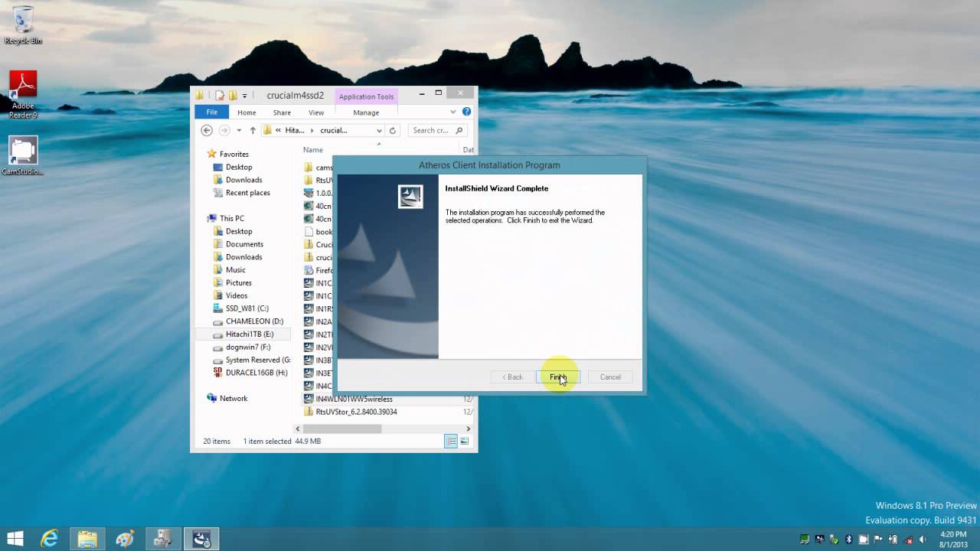Click the Search box in Explorer
980x551 pixels.
pos(431,130)
